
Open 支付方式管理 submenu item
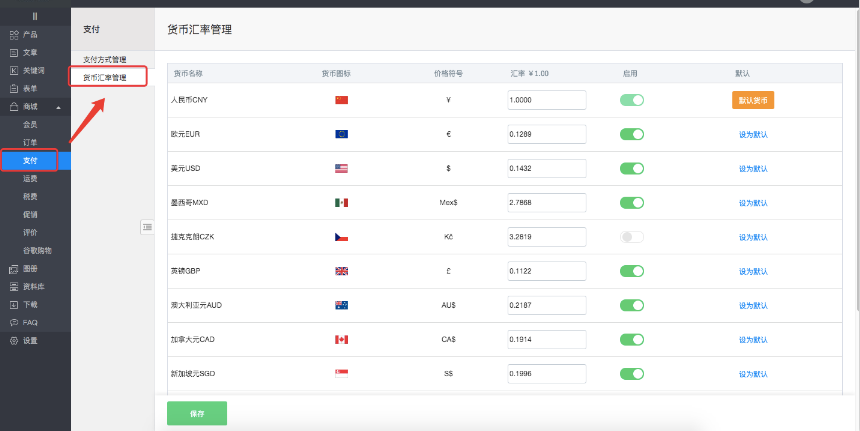point(105,60)
